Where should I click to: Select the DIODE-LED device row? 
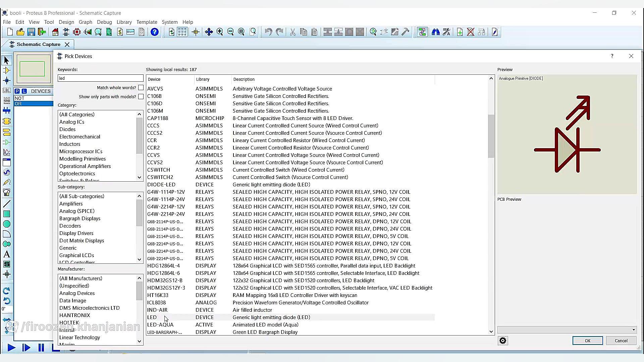tap(290, 185)
